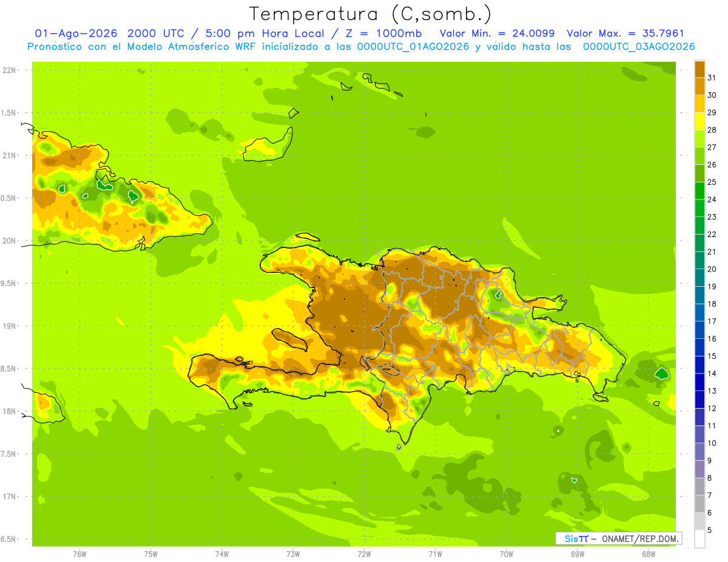Pick the gray legend swatch between 6 and 7
This screenshot has height=562, width=728.
pos(699,504)
